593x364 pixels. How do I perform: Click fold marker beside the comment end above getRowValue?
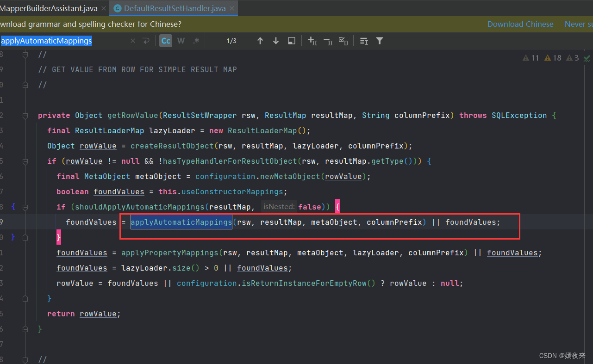pyautogui.click(x=25, y=85)
